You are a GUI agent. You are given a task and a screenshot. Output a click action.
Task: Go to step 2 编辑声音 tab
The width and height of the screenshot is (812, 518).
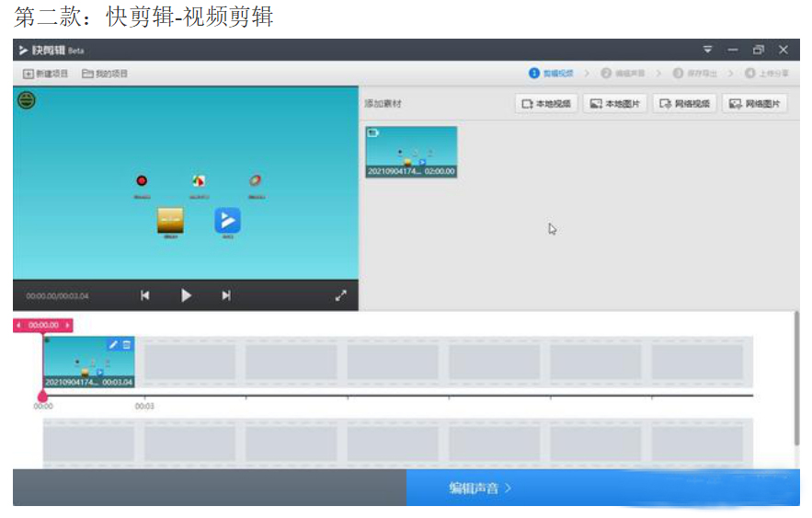point(623,73)
